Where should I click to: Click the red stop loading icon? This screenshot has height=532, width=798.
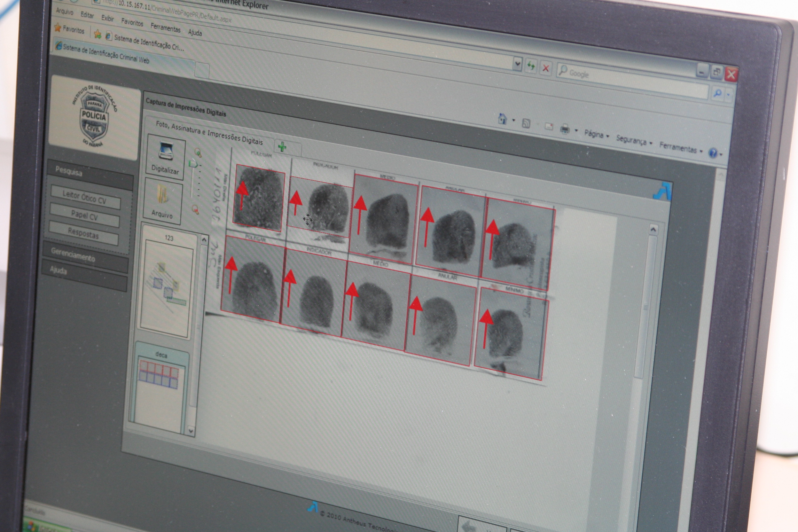[x=545, y=68]
